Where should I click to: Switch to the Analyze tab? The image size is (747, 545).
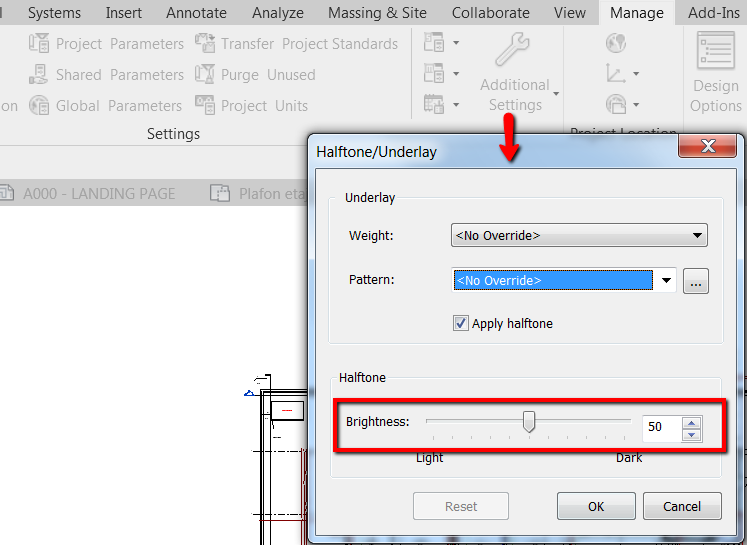coord(278,12)
